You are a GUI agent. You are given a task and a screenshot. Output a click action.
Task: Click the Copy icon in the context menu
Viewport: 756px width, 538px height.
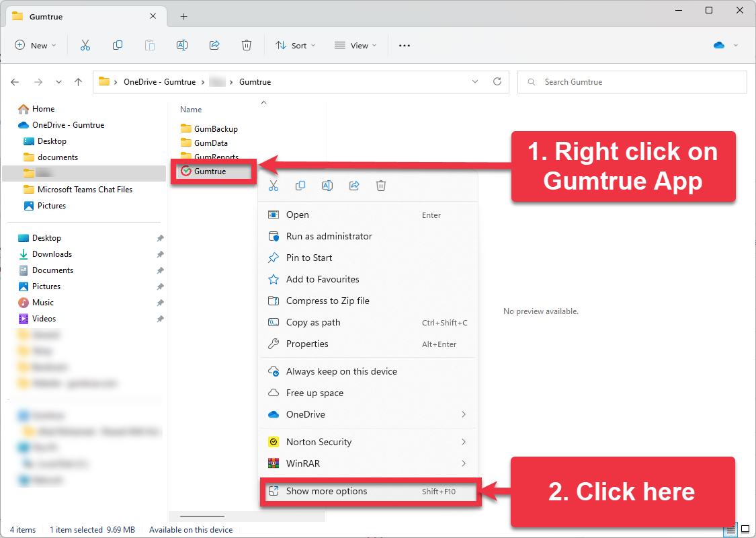(300, 186)
